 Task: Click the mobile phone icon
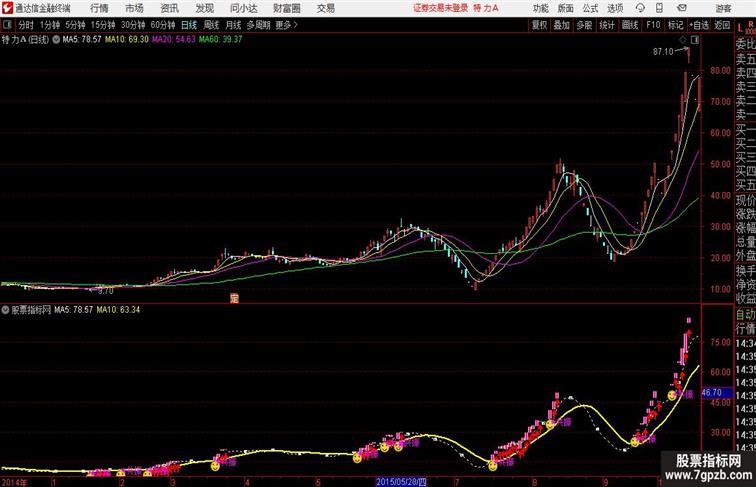point(659,8)
